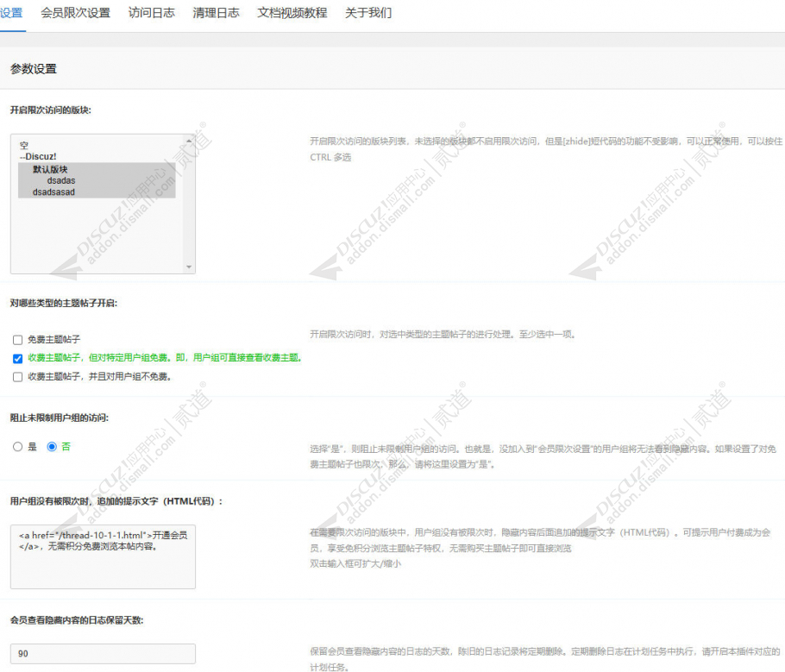Open the 访问日志 tab
Viewport: 785px width, 672px height.
click(x=151, y=13)
